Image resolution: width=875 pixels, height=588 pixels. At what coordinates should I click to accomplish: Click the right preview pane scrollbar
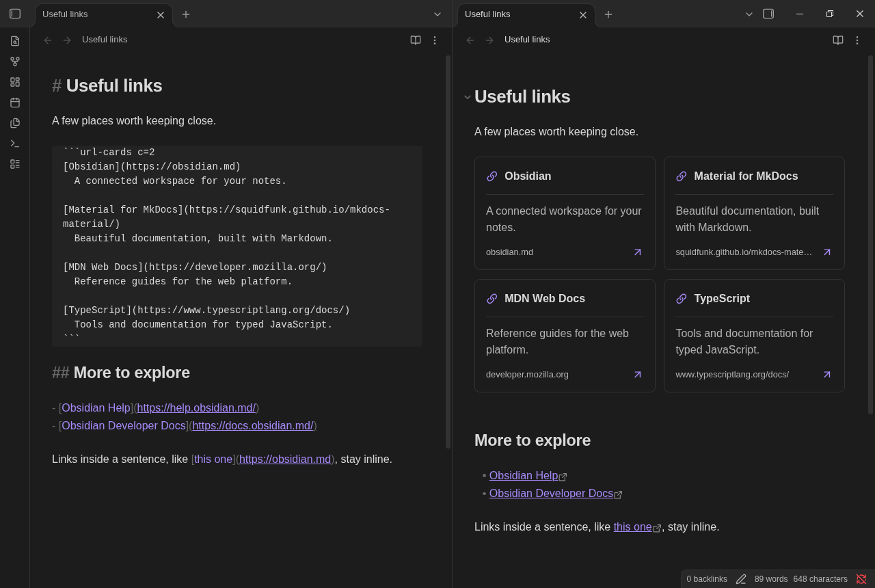(x=871, y=235)
